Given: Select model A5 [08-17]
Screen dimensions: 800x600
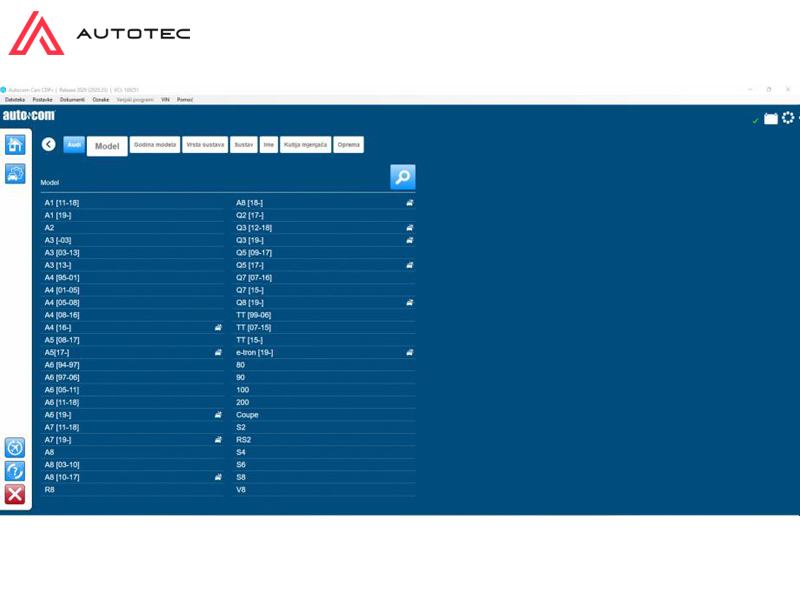Looking at the screenshot, I should pyautogui.click(x=133, y=340).
